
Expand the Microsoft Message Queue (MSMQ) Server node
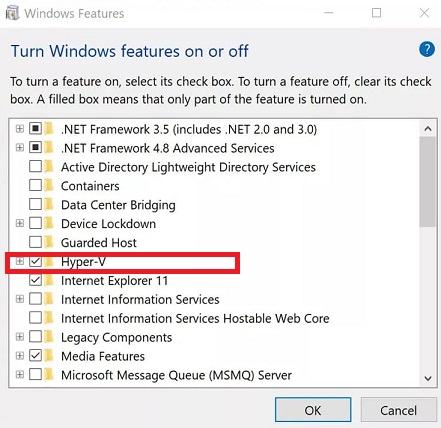coord(20,375)
